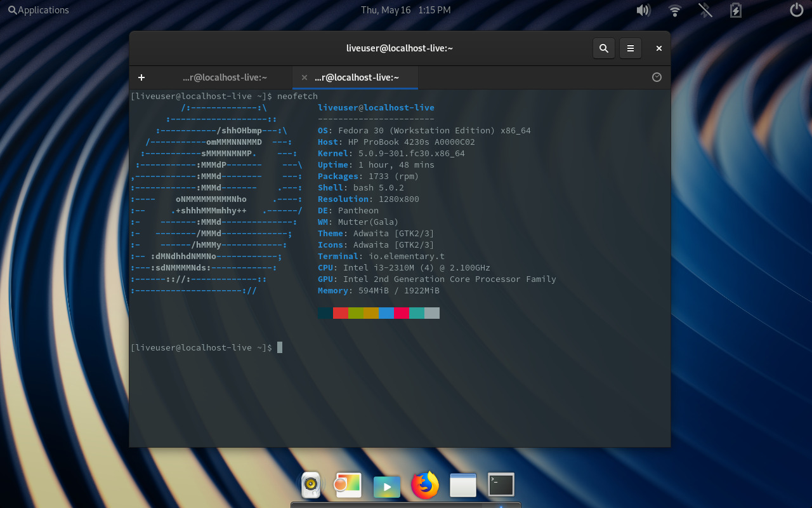This screenshot has height=508, width=812.
Task: Launch the Videos player from the dock
Action: [386, 485]
